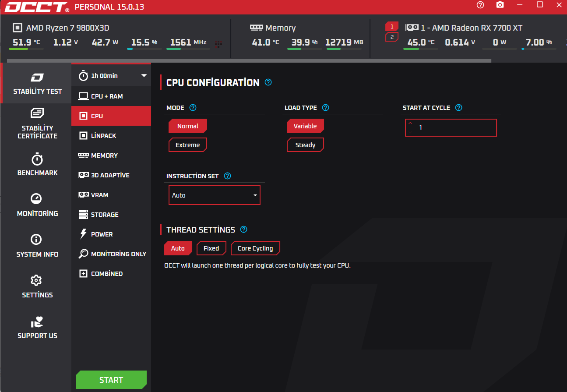
Task: Click the GPU temperature 45.0 °C reading
Action: coord(421,42)
